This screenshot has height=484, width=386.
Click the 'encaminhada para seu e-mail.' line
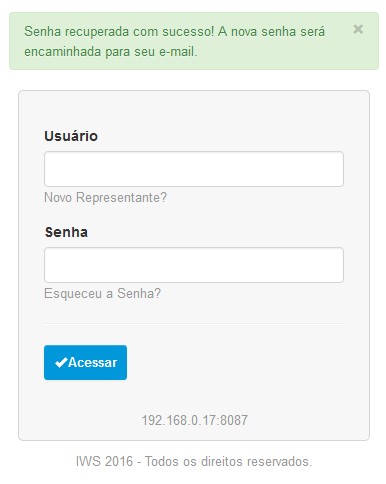pyautogui.click(x=111, y=52)
